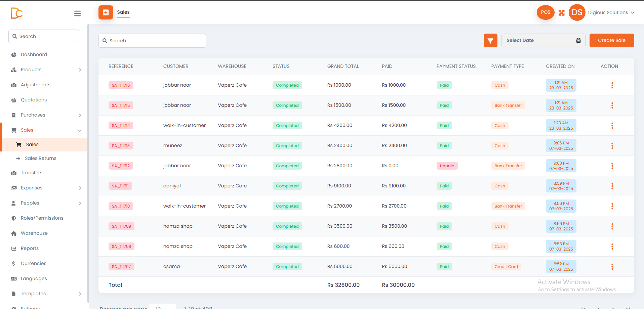The height and width of the screenshot is (309, 644).
Task: Open the orange plus quick-add icon
Action: pos(106,12)
